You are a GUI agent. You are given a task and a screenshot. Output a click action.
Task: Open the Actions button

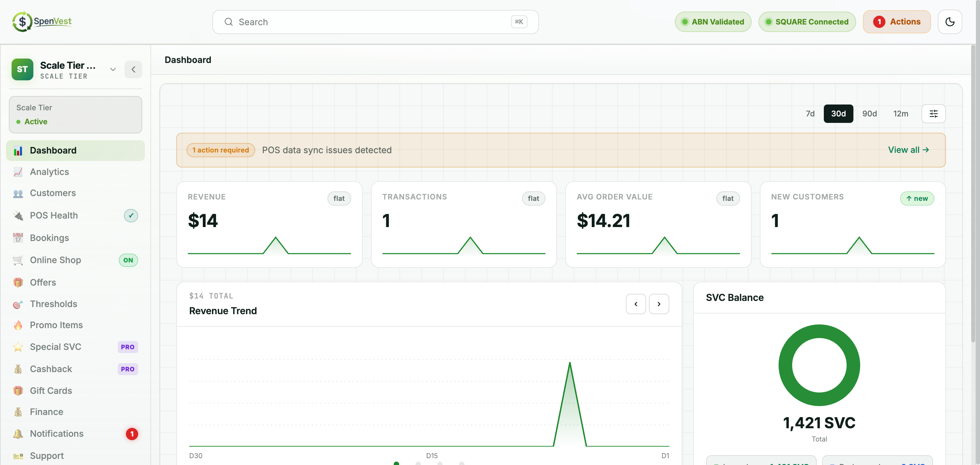click(x=897, y=22)
